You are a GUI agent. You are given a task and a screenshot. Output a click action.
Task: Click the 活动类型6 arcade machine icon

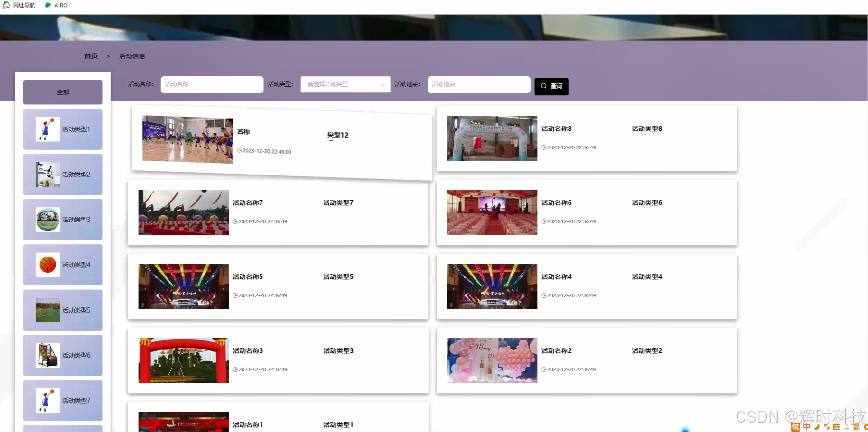click(x=47, y=355)
